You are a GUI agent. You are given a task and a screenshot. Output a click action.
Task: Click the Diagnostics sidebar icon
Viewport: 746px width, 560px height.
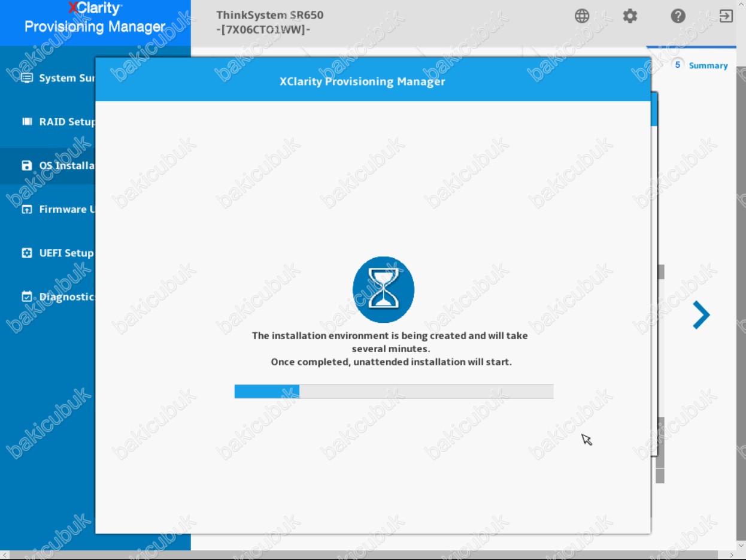27,296
